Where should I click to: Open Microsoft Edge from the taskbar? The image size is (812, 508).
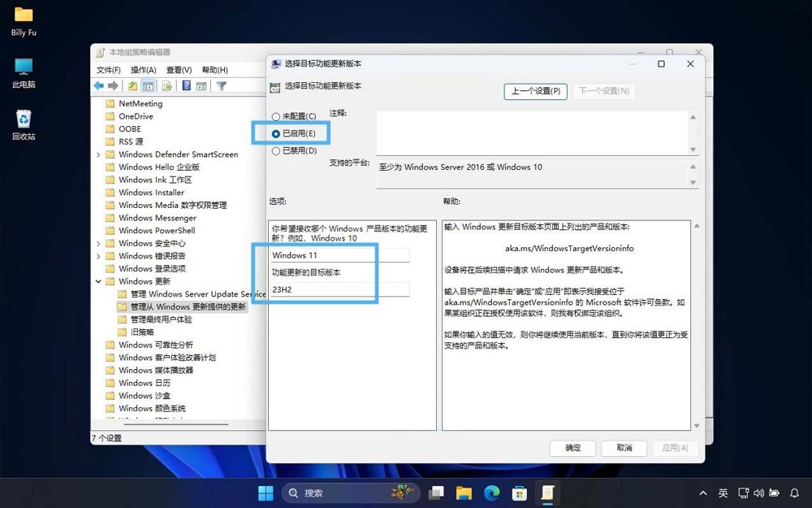[491, 493]
